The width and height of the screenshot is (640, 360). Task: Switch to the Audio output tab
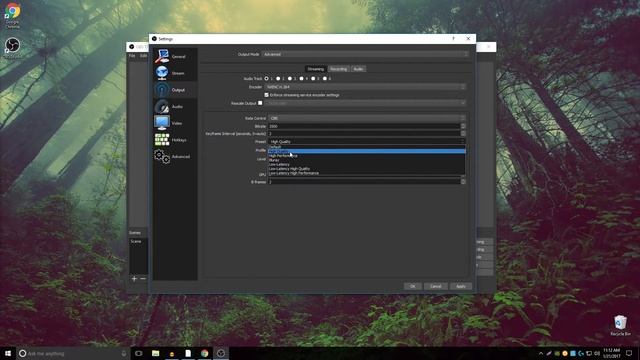click(x=358, y=69)
